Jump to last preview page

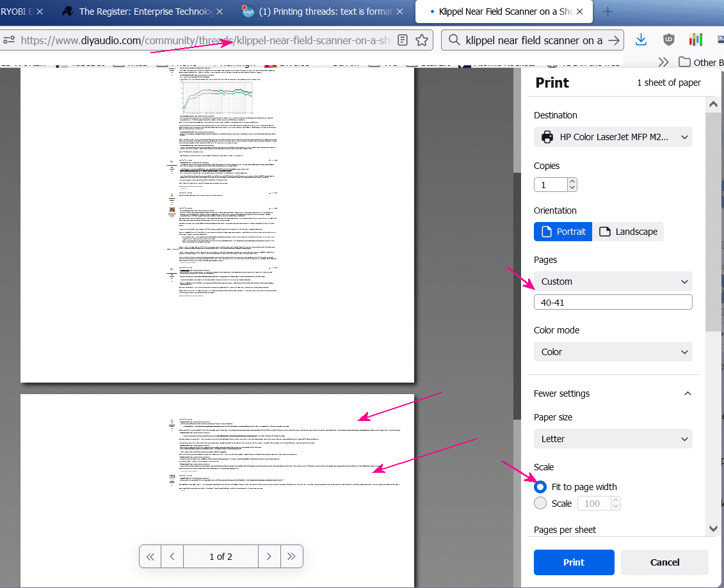[291, 557]
